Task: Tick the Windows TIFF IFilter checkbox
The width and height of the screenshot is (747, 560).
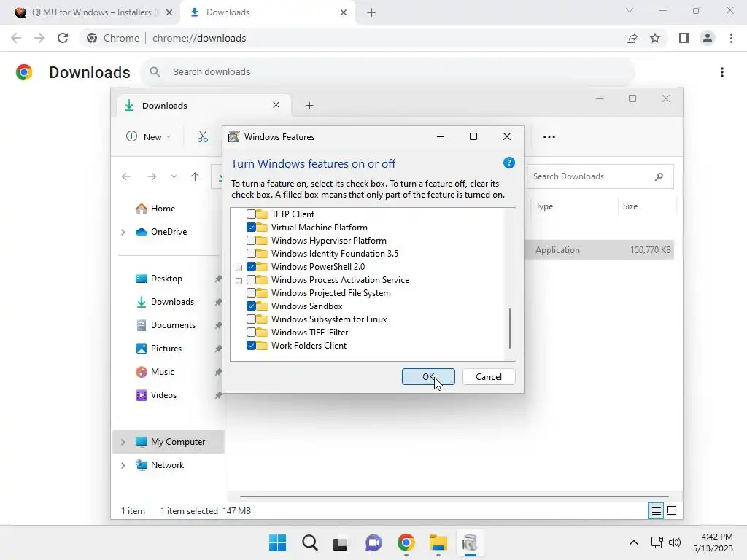Action: click(251, 332)
